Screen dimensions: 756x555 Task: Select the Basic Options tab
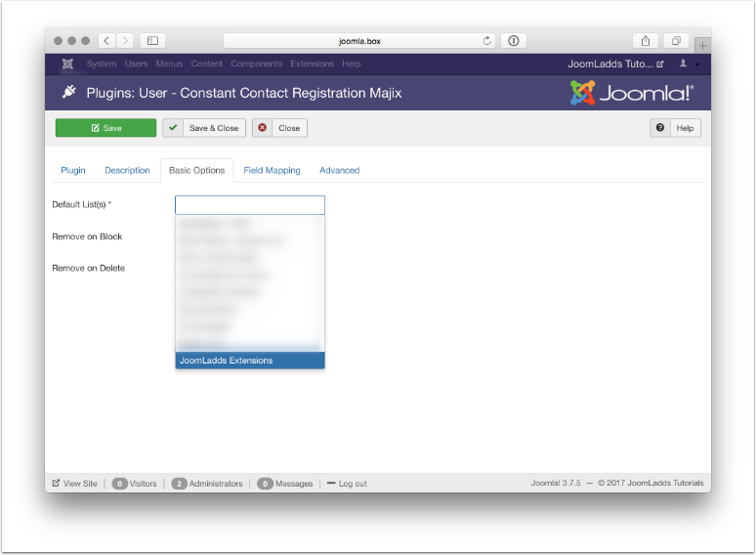[196, 170]
